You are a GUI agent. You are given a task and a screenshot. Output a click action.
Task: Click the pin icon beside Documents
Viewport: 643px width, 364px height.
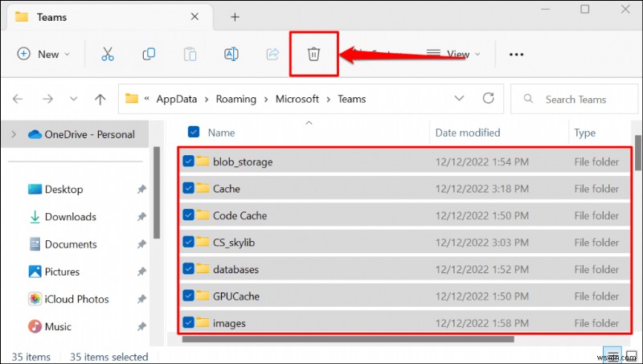[x=141, y=244]
